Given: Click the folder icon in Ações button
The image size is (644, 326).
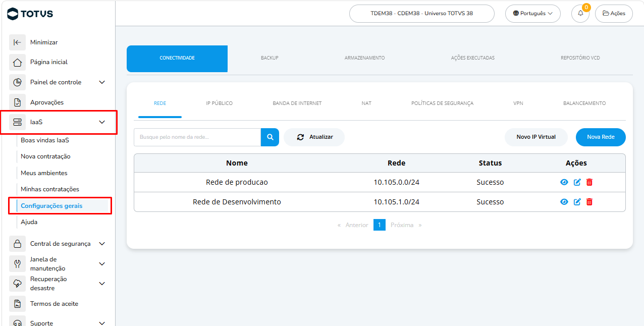Looking at the screenshot, I should [x=606, y=14].
